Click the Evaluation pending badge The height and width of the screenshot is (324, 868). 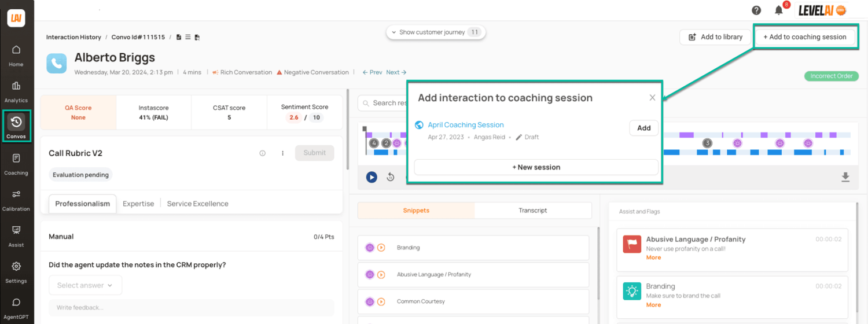[80, 175]
